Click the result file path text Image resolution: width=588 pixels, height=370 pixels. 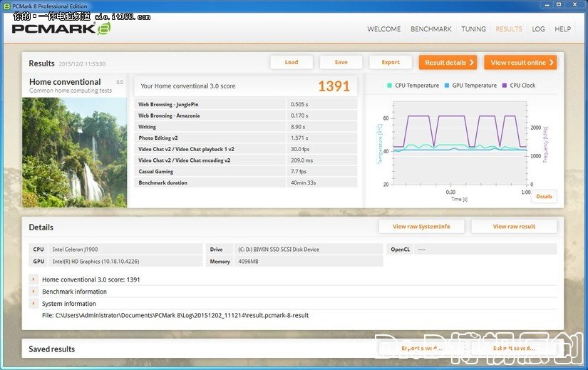point(175,315)
